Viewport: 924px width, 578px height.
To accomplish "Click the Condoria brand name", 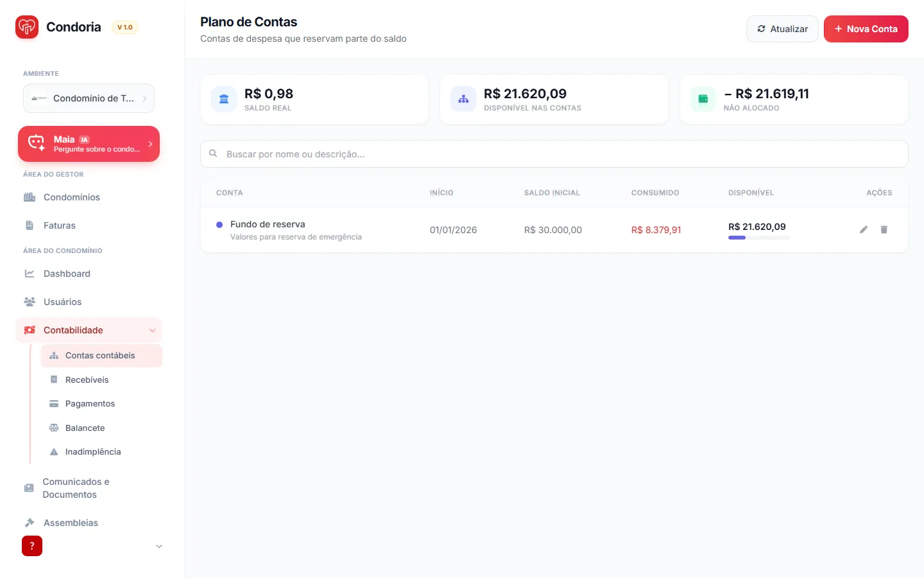I will pos(74,27).
